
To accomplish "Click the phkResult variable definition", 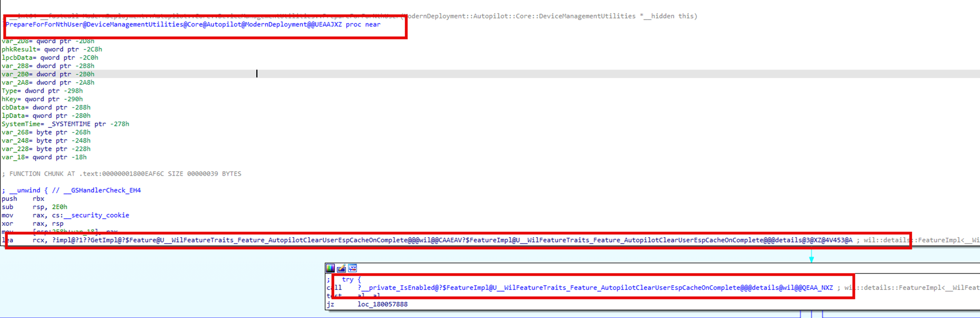I will [52, 49].
